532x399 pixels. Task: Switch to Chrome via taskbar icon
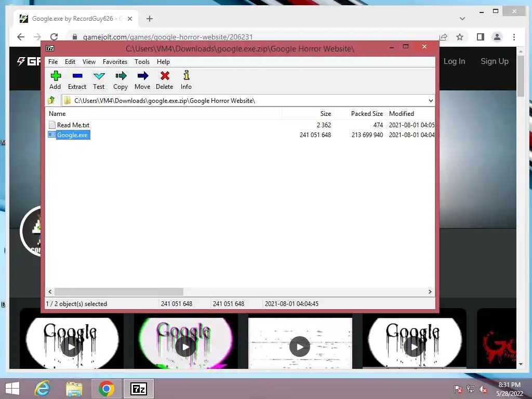pos(106,389)
